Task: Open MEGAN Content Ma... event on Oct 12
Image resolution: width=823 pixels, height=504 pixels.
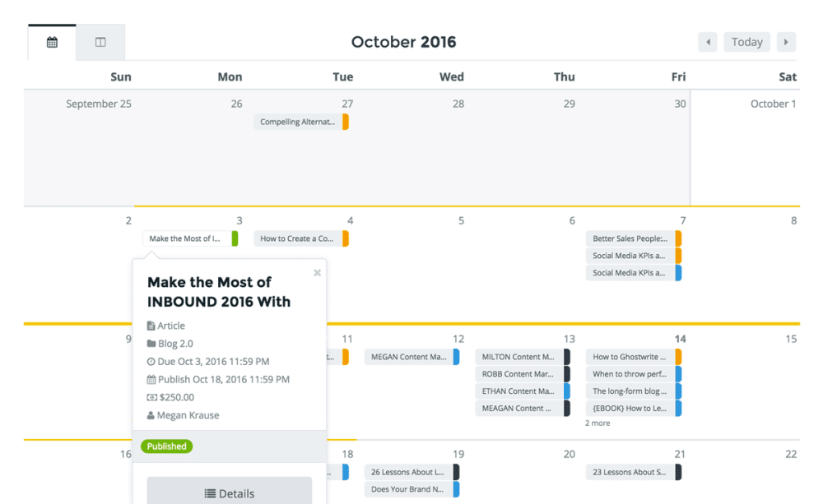Action: (412, 357)
